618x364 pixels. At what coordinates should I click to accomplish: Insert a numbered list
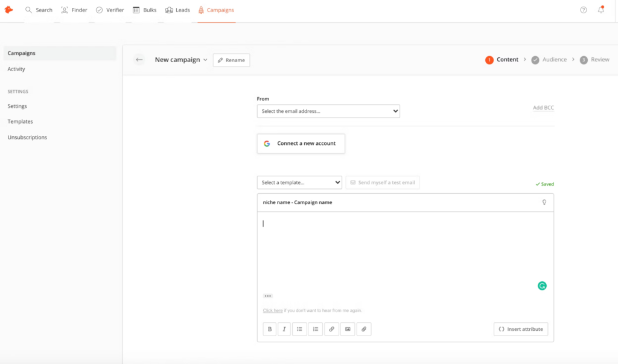point(315,329)
